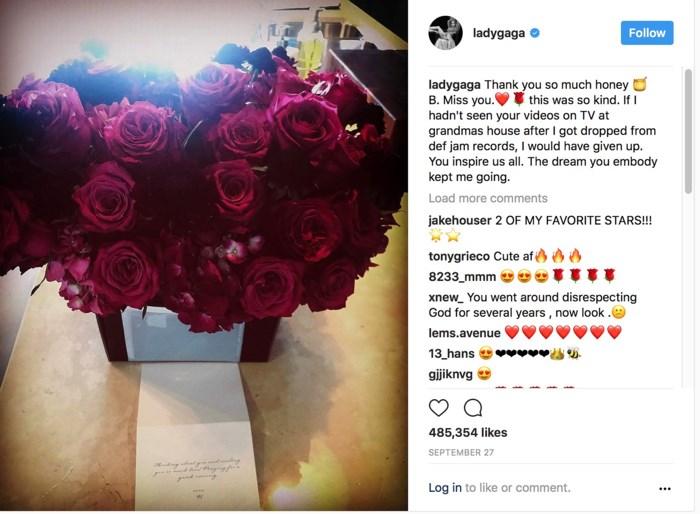Open comments via the speech bubble icon
The image size is (700, 514).
point(473,408)
